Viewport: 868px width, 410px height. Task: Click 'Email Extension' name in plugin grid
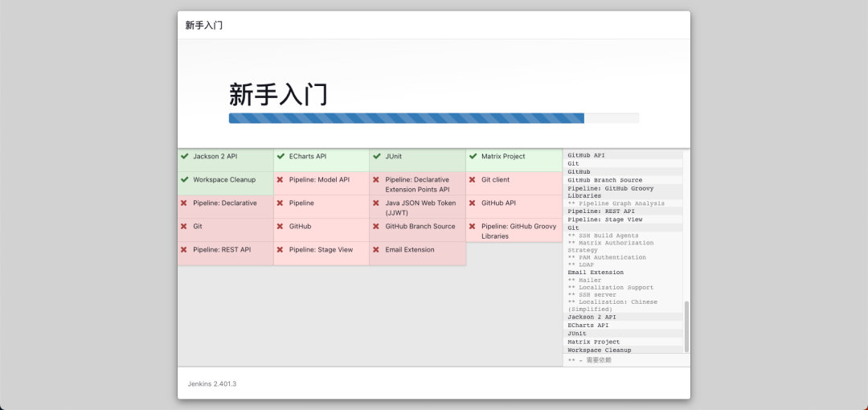(x=410, y=249)
